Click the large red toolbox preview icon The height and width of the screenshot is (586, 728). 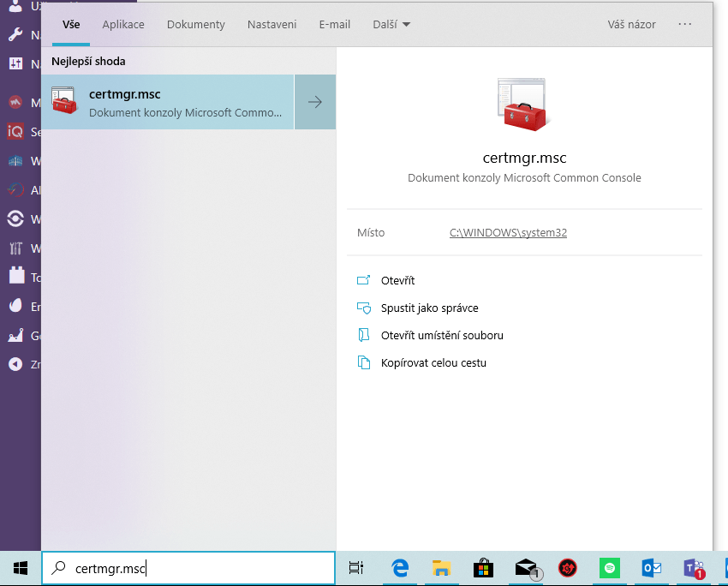(523, 105)
